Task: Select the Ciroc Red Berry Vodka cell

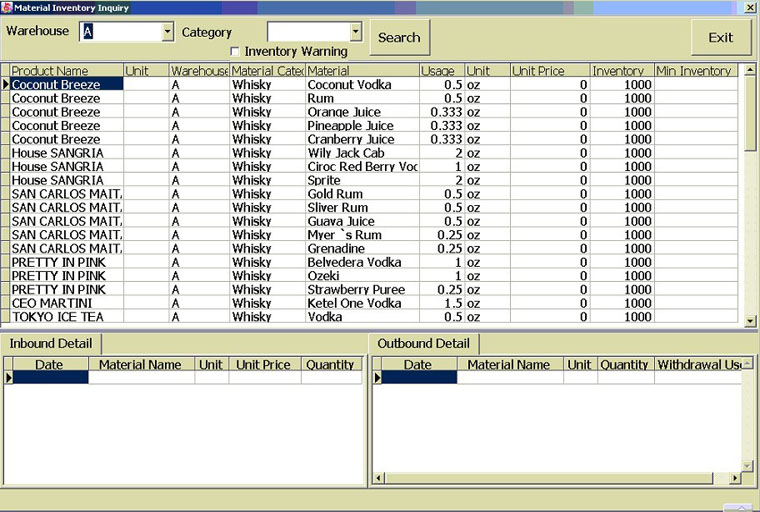Action: point(363,166)
